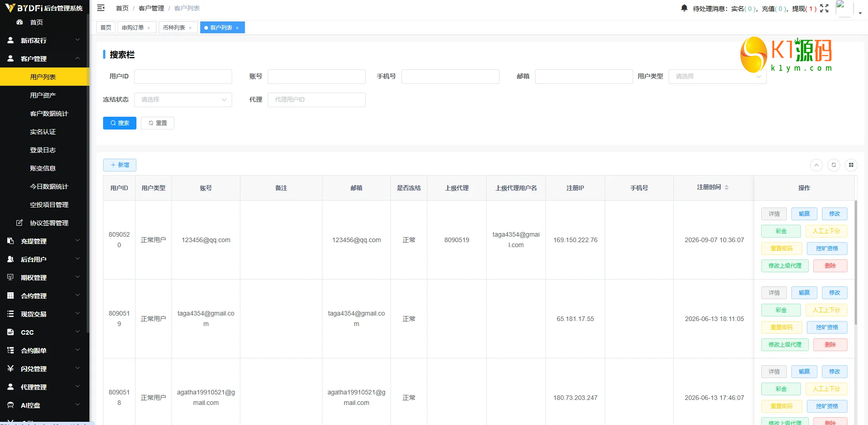
Task: Toggle fullscreen mode icon
Action: [x=824, y=8]
